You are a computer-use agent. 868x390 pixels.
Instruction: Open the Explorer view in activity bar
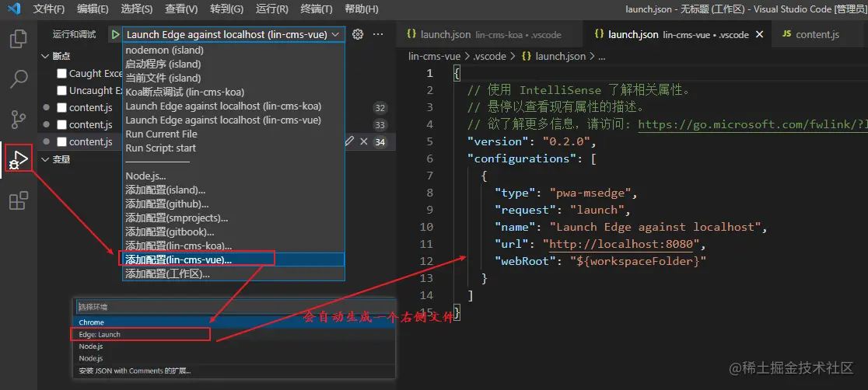[18, 38]
